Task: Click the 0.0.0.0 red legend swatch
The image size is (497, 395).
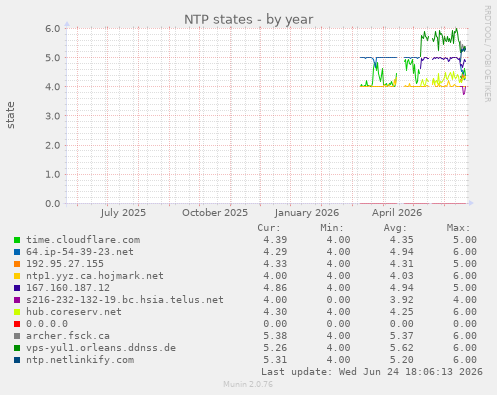Action: coord(17,324)
